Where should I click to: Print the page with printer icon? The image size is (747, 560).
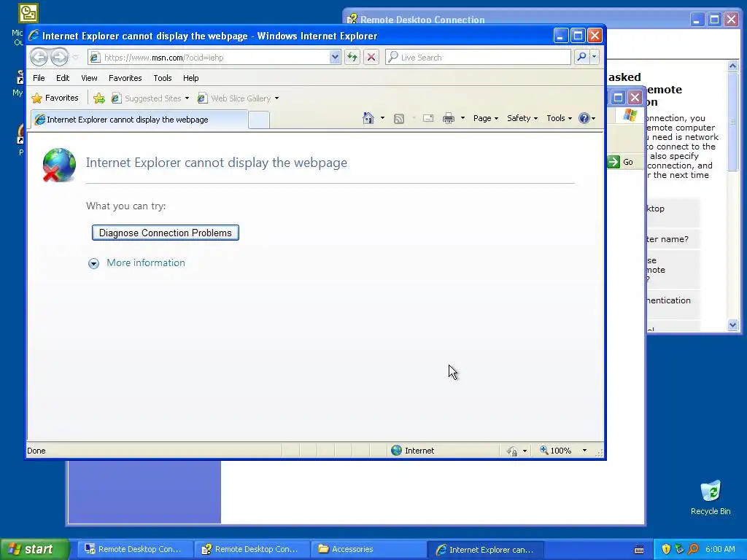click(x=449, y=118)
